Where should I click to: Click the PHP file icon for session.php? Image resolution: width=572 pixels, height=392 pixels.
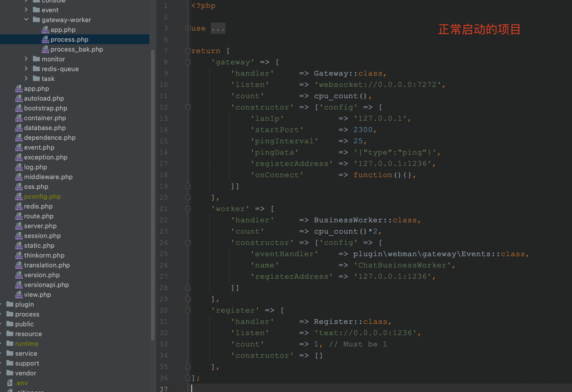(x=19, y=236)
